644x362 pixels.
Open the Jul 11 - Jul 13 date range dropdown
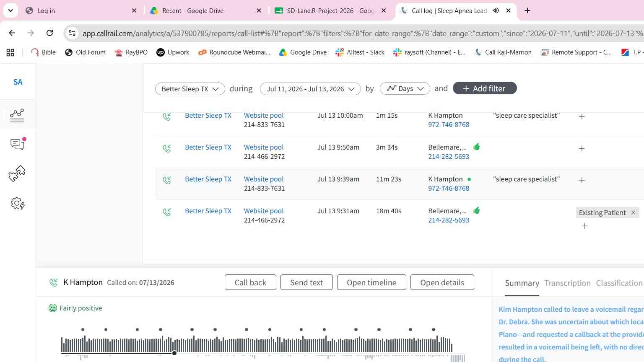[x=310, y=89]
